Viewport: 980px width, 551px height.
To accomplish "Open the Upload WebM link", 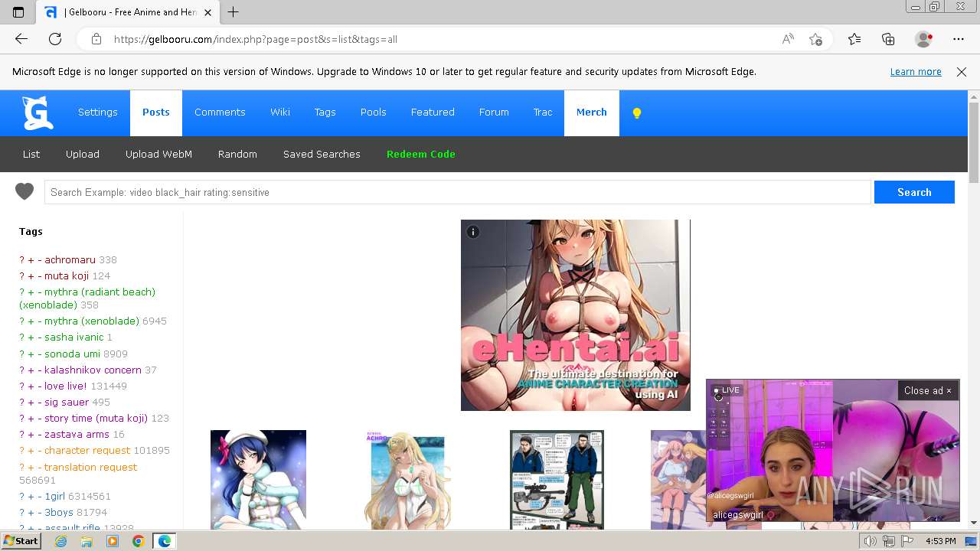I will point(158,154).
